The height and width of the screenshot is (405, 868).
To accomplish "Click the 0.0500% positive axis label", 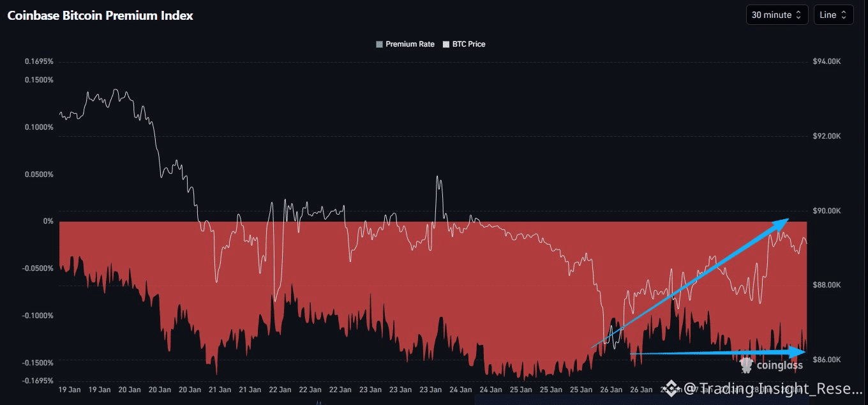I will 39,174.
